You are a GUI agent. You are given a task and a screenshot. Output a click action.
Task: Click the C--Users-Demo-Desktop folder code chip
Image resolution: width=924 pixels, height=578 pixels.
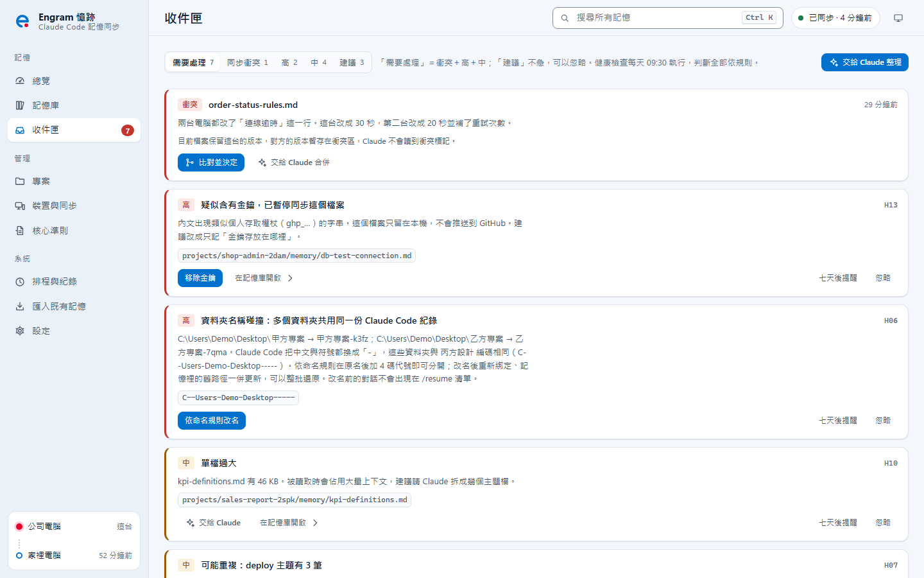[238, 398]
